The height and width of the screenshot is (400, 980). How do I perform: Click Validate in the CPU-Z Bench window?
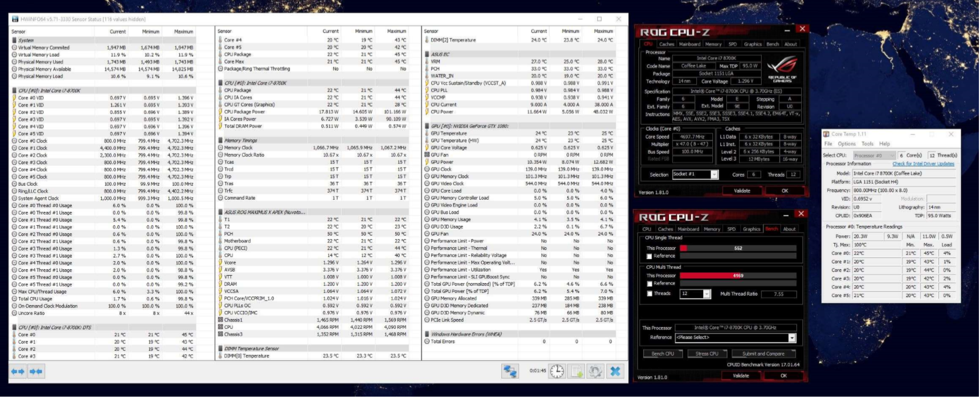pyautogui.click(x=741, y=376)
